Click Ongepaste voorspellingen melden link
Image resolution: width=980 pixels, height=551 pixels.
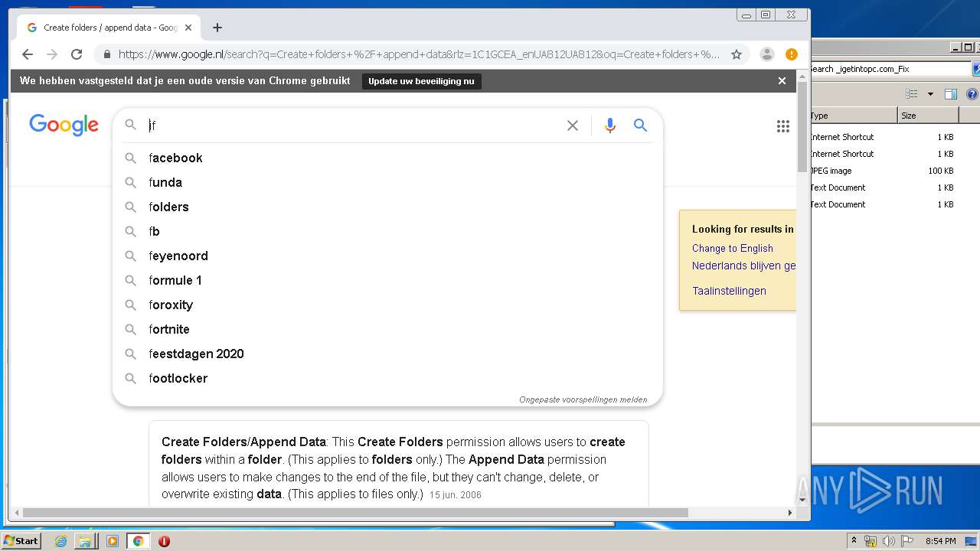point(583,399)
